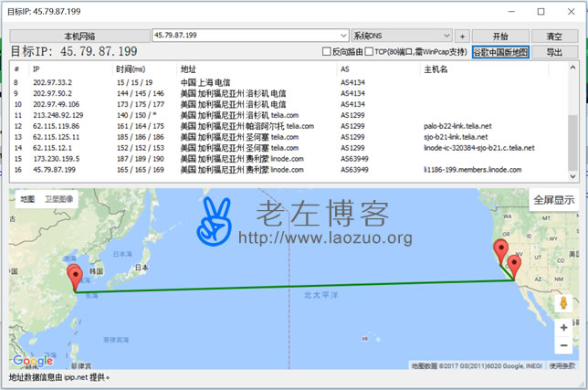Click the Google logo on map
This screenshot has height=390, width=588.
[x=33, y=361]
